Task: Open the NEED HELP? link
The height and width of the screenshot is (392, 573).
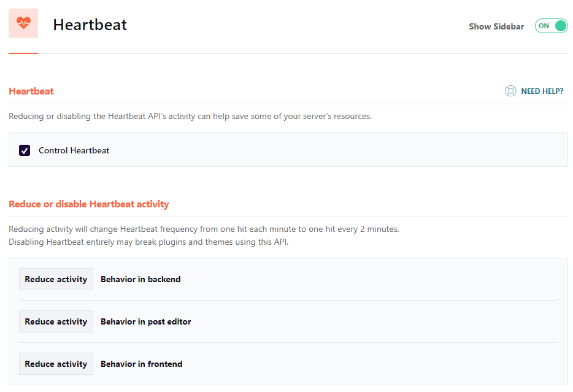Action: pos(542,90)
